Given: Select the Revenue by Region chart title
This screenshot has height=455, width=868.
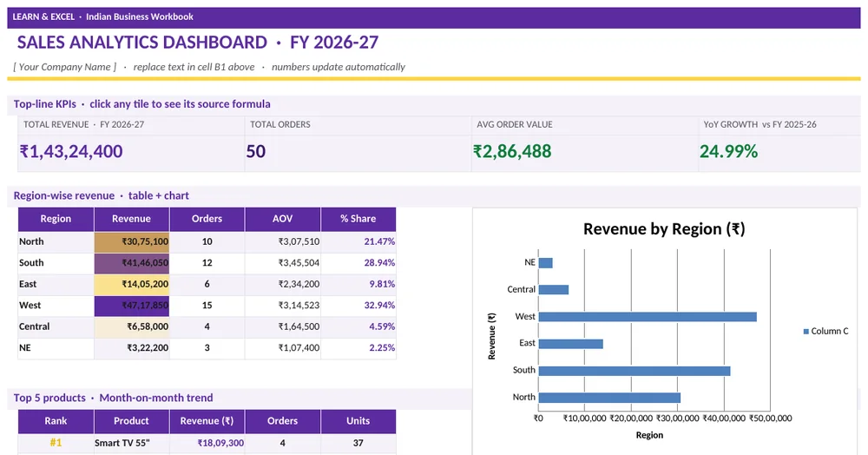Looking at the screenshot, I should pos(664,229).
